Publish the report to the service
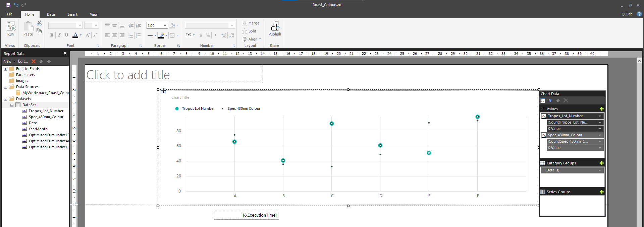644x227 pixels. click(x=275, y=28)
